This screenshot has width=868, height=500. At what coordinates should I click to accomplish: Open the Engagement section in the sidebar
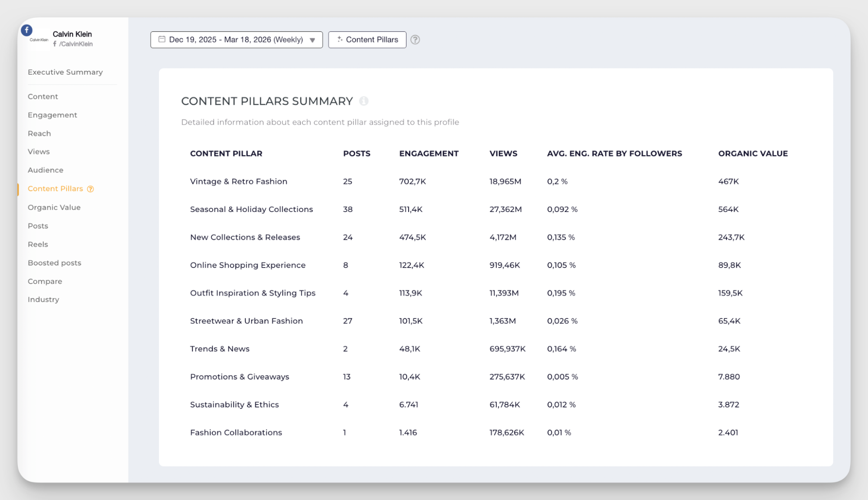coord(52,115)
